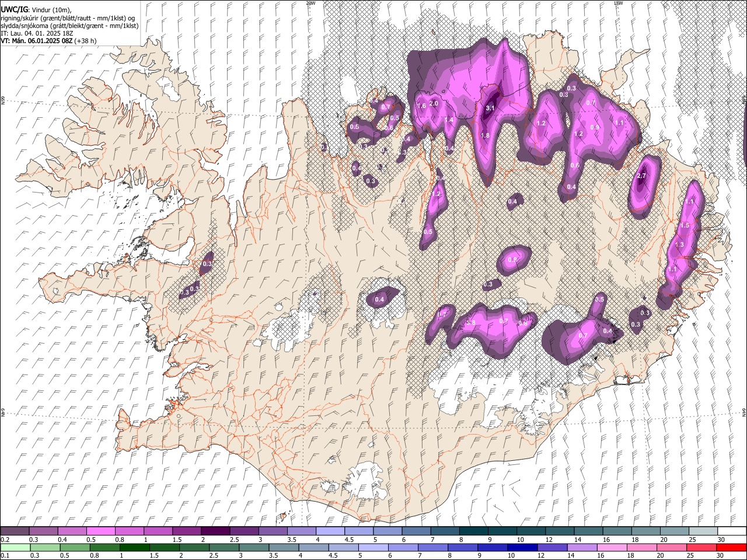Pick the lavender 4 swatch in upper scale
747x560 pixels.
pos(329,531)
